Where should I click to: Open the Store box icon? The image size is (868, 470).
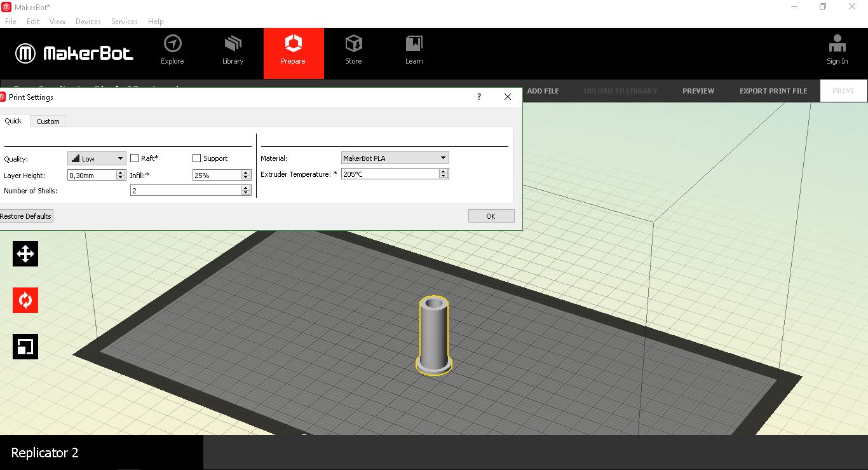pos(353,44)
